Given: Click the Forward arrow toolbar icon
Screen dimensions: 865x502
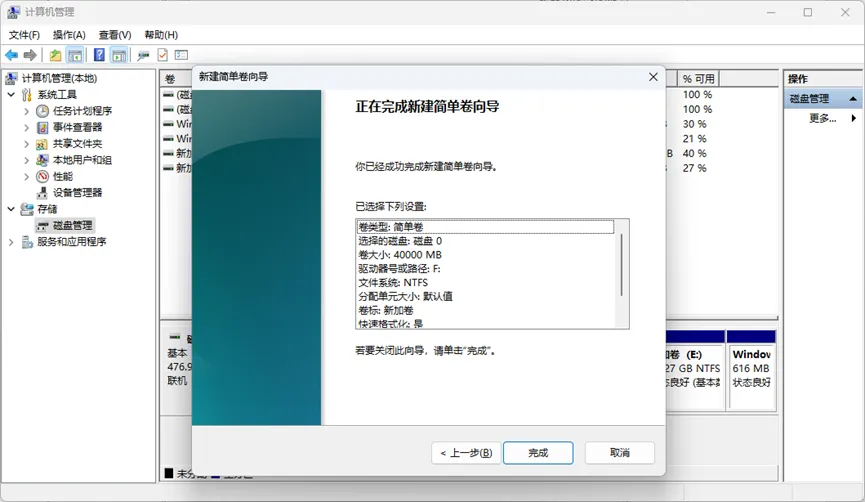Looking at the screenshot, I should (30, 55).
